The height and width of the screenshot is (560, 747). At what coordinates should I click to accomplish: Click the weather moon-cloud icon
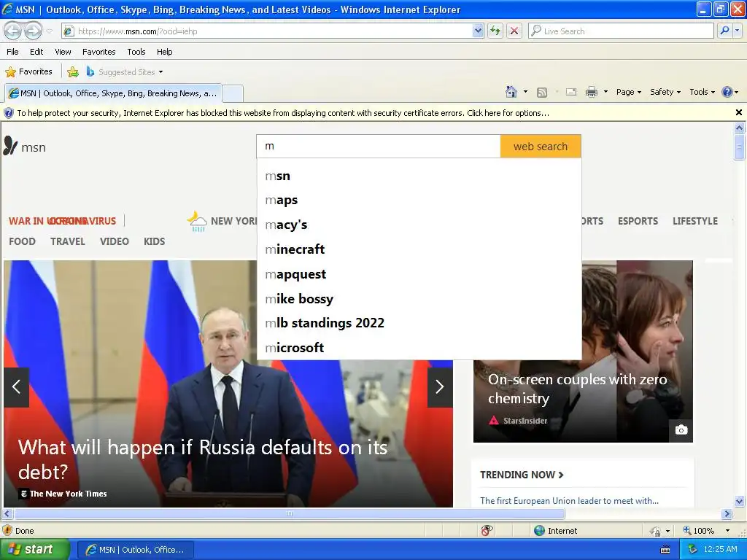click(x=197, y=222)
